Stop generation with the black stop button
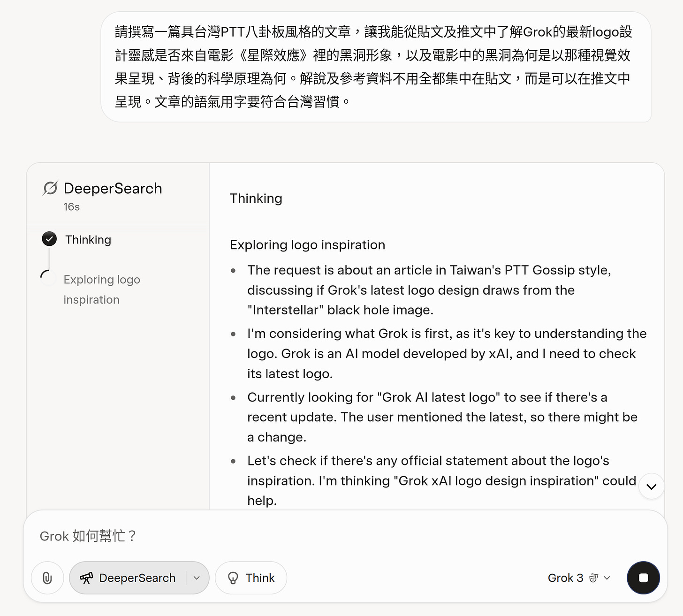683x616 pixels. (x=643, y=578)
